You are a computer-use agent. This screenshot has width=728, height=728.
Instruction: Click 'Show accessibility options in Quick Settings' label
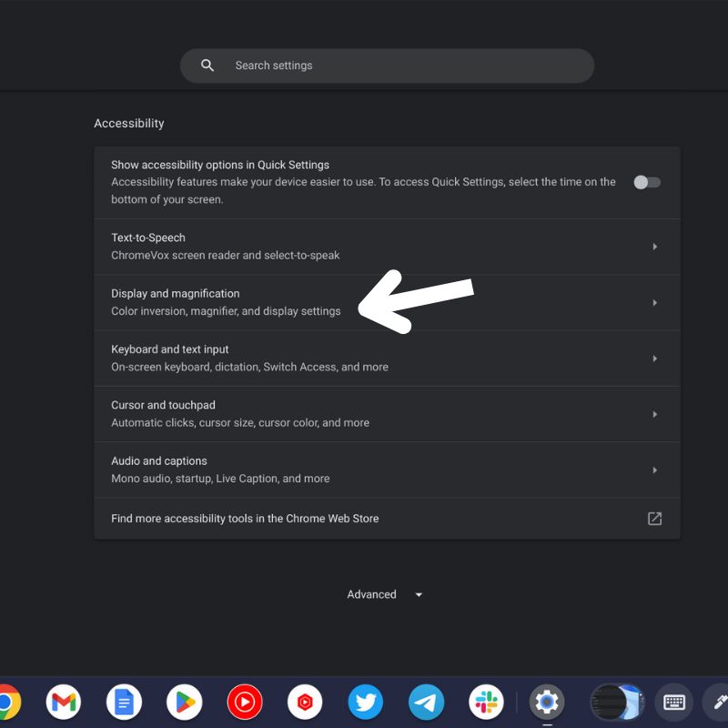[220, 165]
